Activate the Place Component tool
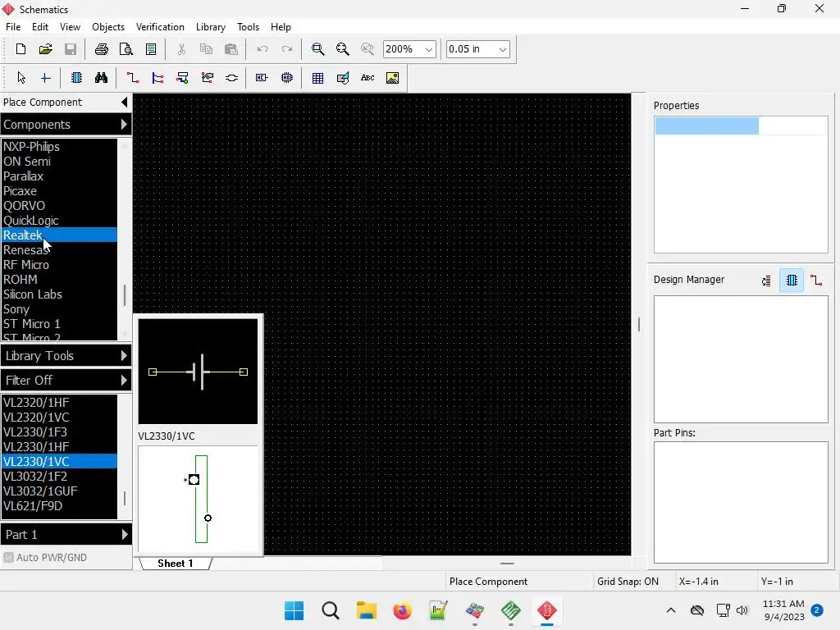 point(76,78)
